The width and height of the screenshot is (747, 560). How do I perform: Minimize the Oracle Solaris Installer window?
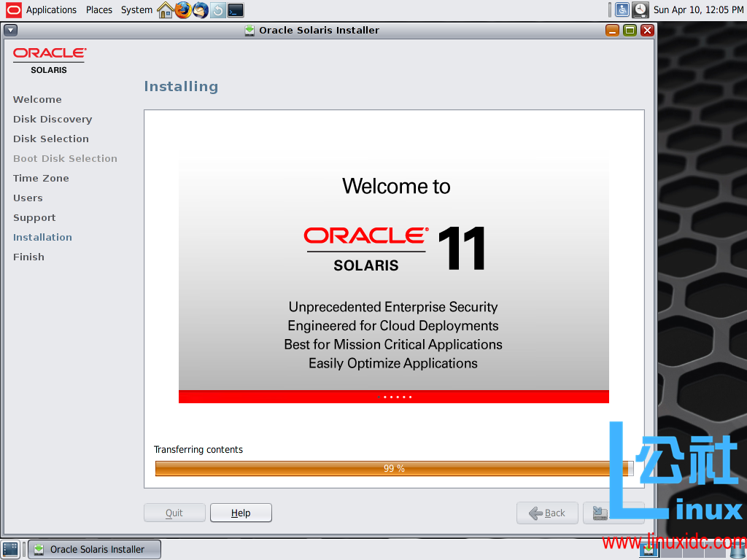tap(612, 31)
